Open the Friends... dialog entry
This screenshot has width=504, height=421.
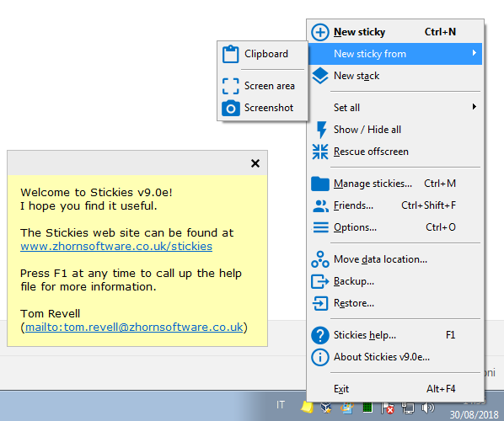pos(395,205)
